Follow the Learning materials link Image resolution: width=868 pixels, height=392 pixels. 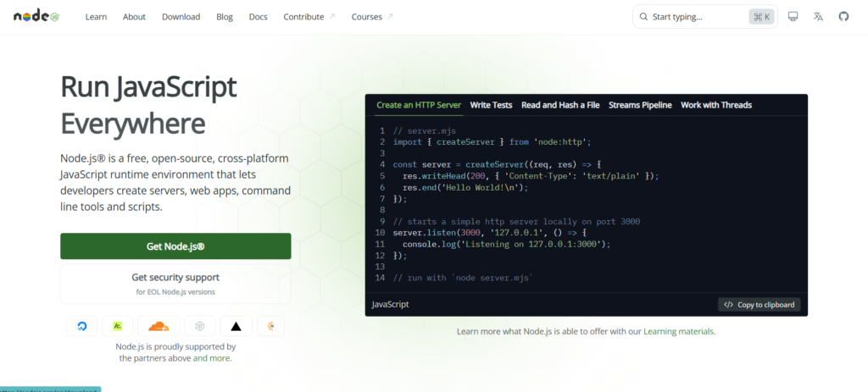(x=679, y=332)
